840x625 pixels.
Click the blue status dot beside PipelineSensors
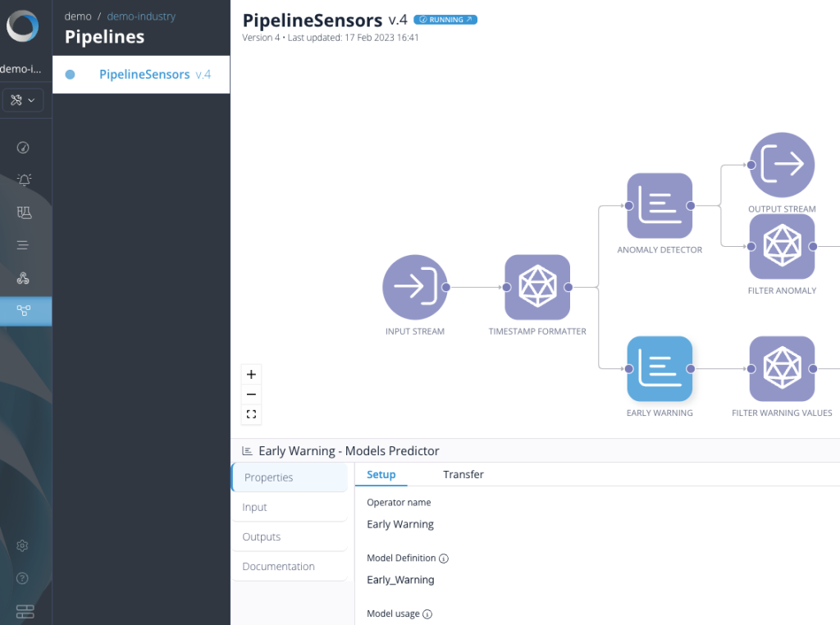pyautogui.click(x=71, y=75)
